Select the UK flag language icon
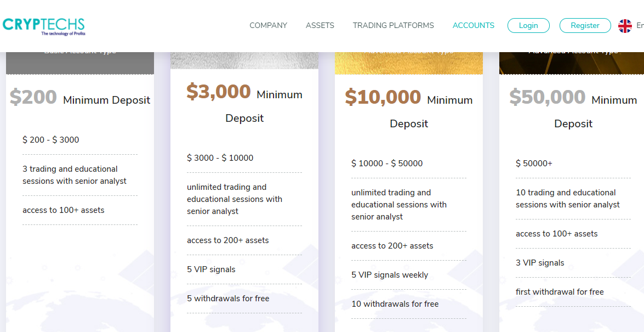Screen dimensions: 644x332 pos(625,25)
